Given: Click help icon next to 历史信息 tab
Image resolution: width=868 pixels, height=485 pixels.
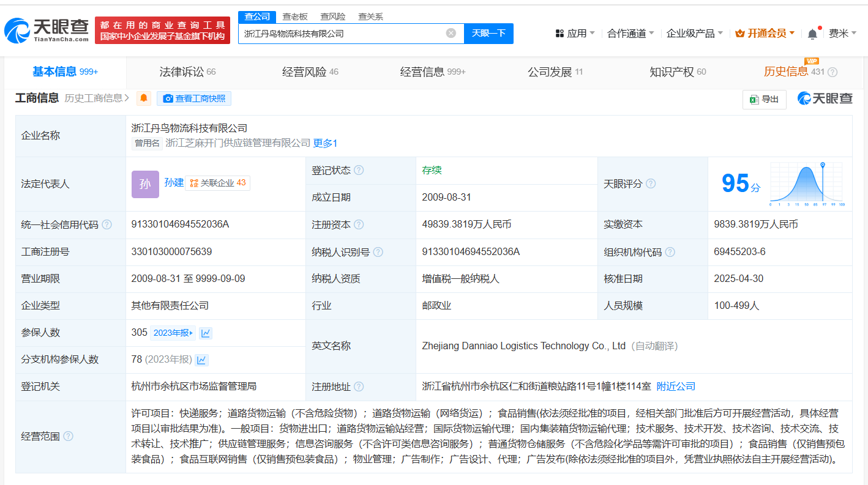Looking at the screenshot, I should 832,72.
